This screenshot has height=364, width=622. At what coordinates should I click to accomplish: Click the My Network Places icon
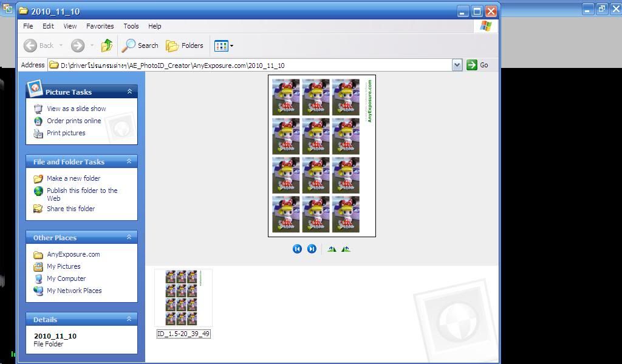click(38, 291)
